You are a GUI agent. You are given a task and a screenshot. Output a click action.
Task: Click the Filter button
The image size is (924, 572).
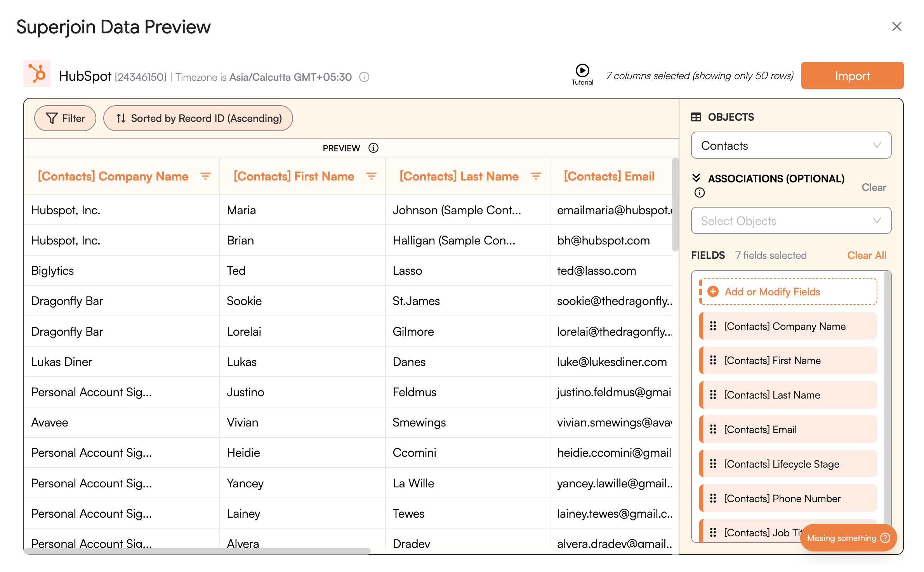[65, 118]
